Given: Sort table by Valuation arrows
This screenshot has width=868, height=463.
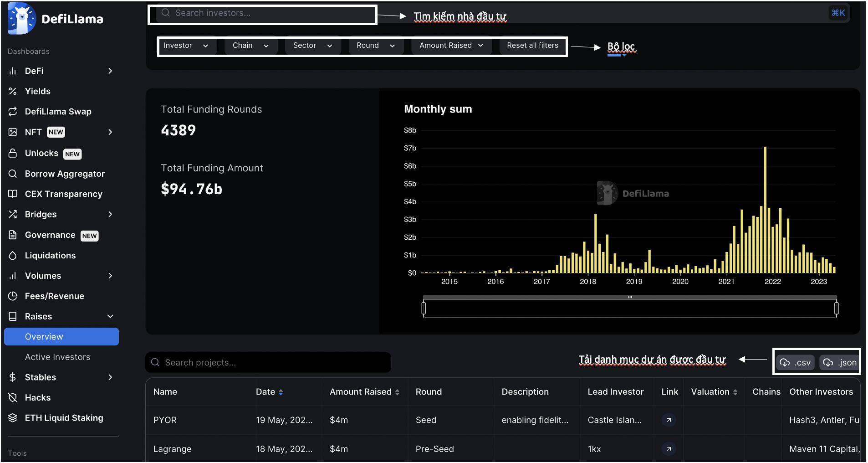Looking at the screenshot, I should [735, 392].
